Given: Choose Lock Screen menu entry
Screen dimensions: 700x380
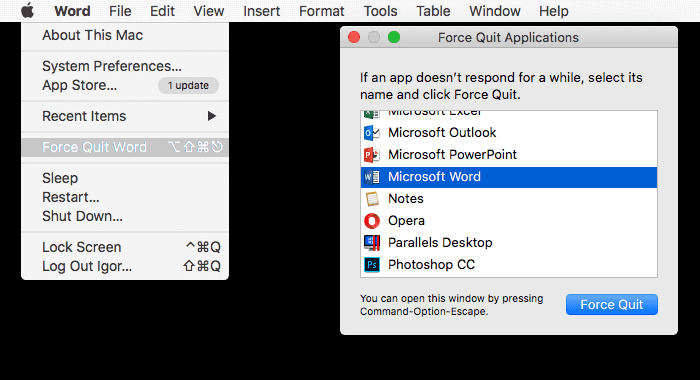Looking at the screenshot, I should 125,247.
